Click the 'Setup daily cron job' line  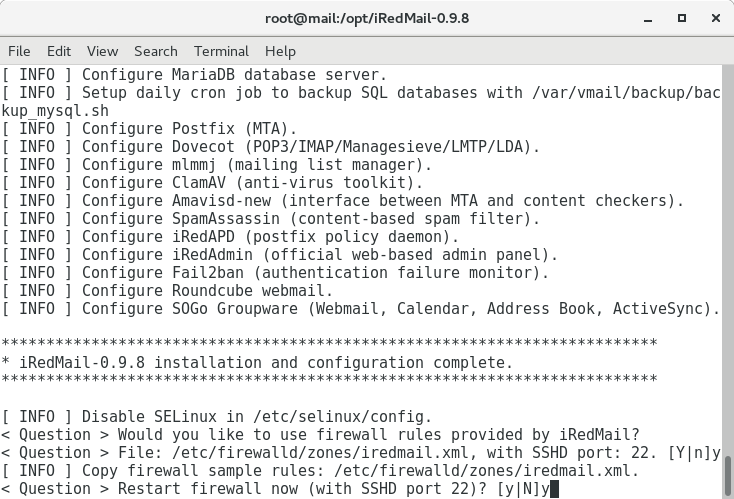(361, 93)
